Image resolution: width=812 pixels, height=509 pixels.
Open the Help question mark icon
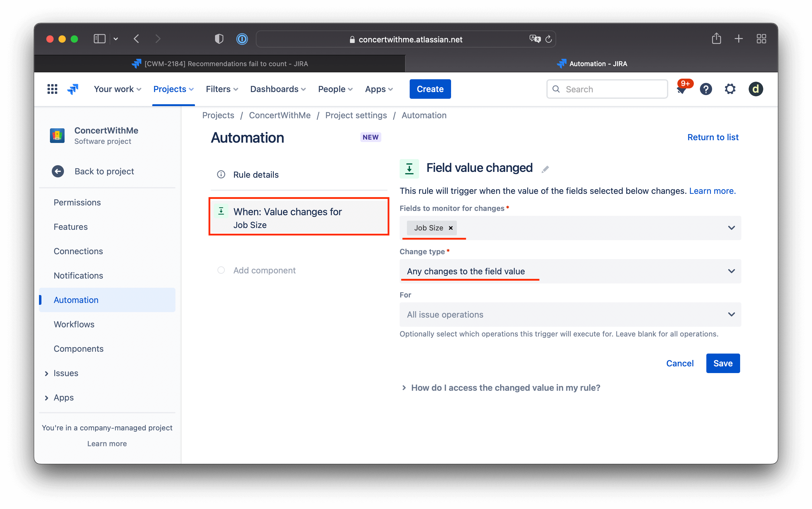coord(706,89)
